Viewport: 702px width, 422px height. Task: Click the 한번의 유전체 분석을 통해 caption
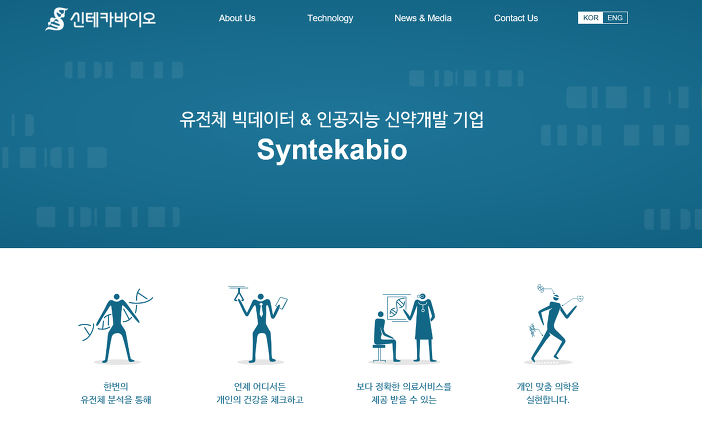(x=116, y=393)
